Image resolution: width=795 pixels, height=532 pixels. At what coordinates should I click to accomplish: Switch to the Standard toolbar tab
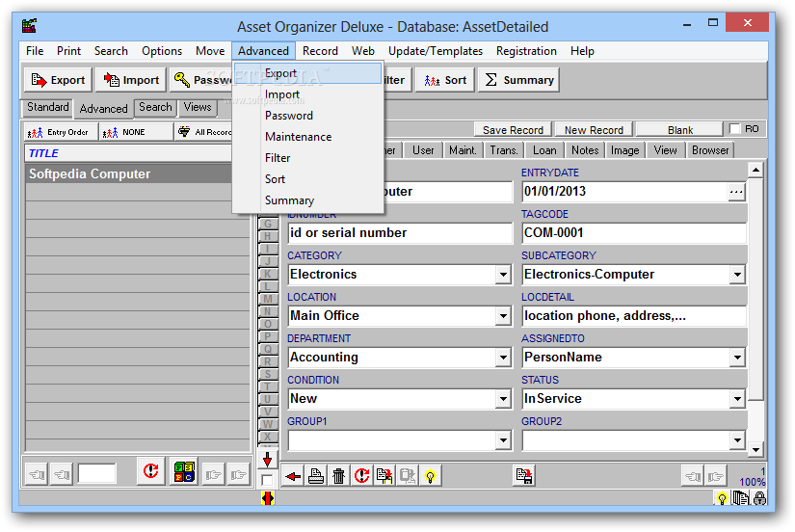tap(47, 107)
